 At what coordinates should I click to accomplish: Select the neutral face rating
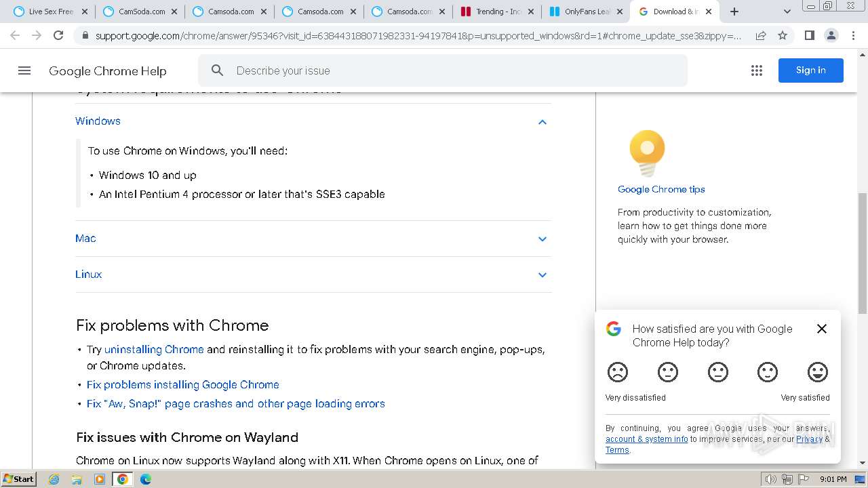tap(717, 372)
